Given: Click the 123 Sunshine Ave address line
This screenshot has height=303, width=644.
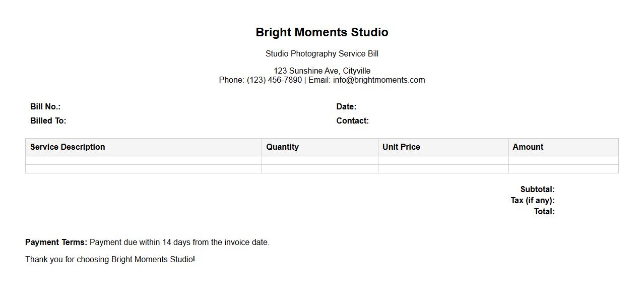Looking at the screenshot, I should [x=321, y=71].
